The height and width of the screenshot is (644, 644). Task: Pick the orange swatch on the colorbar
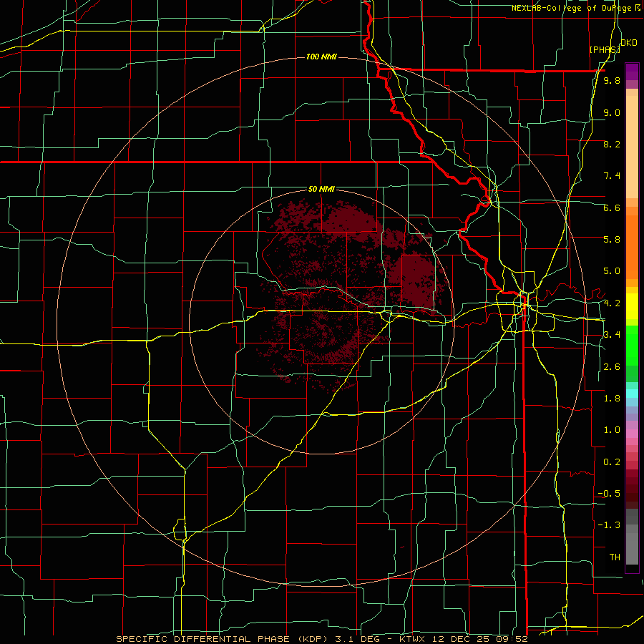click(x=632, y=246)
